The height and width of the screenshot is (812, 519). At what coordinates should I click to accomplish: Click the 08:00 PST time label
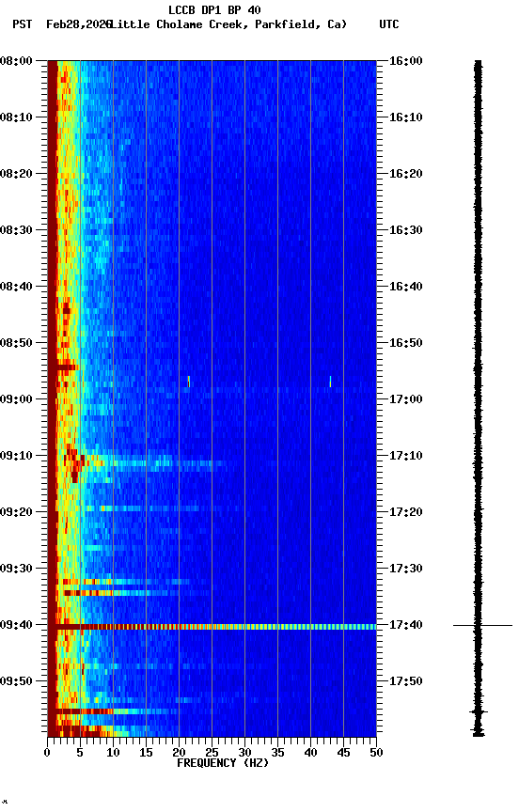coord(16,61)
